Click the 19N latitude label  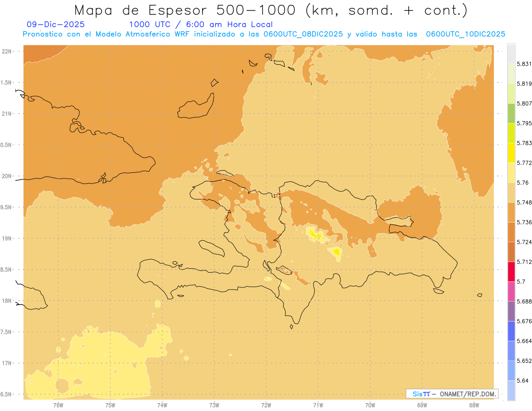pos(7,238)
